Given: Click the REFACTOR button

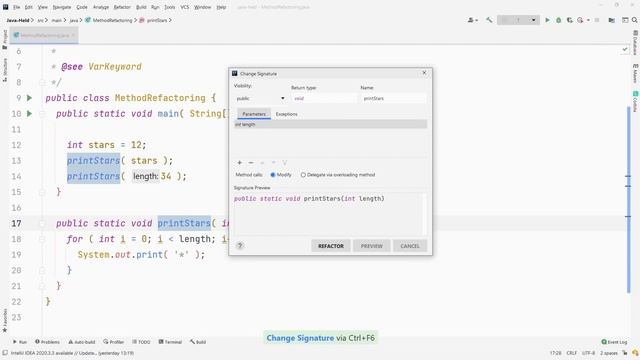Looking at the screenshot, I should pyautogui.click(x=331, y=246).
